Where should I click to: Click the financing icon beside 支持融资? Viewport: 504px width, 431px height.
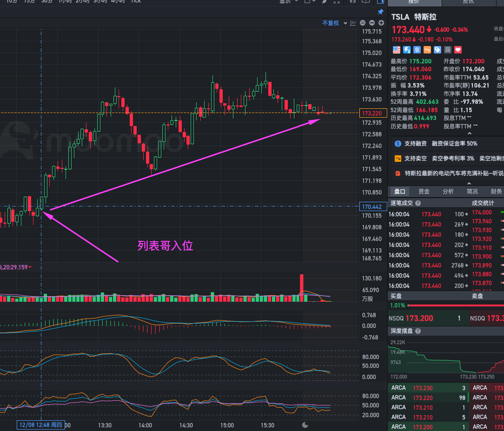(398, 144)
